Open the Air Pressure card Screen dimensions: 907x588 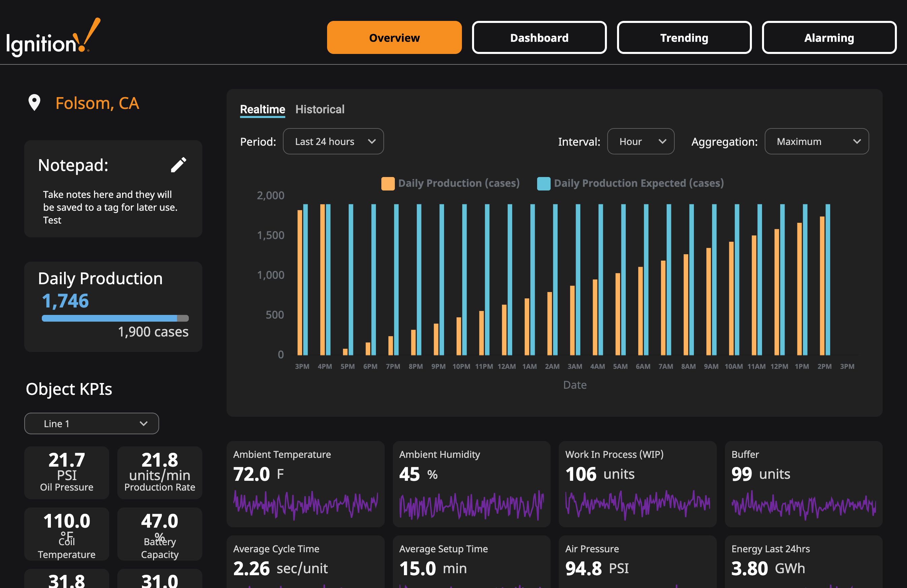637,562
